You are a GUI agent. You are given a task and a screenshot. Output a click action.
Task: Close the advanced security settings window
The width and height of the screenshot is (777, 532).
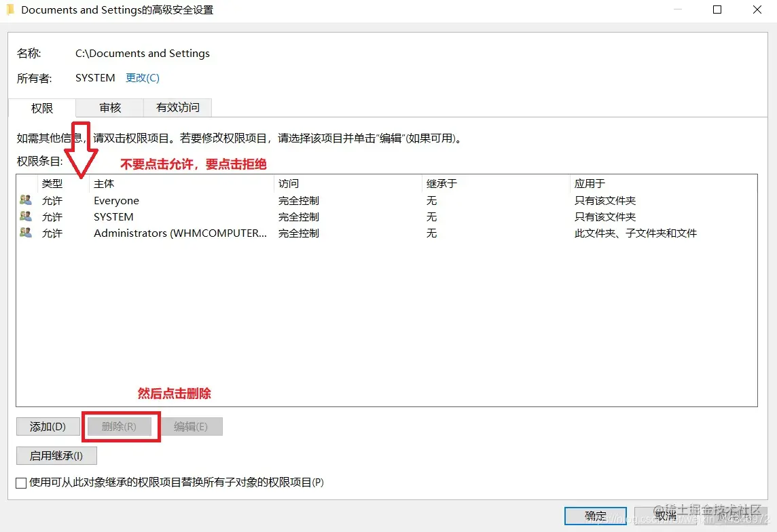coord(757,9)
